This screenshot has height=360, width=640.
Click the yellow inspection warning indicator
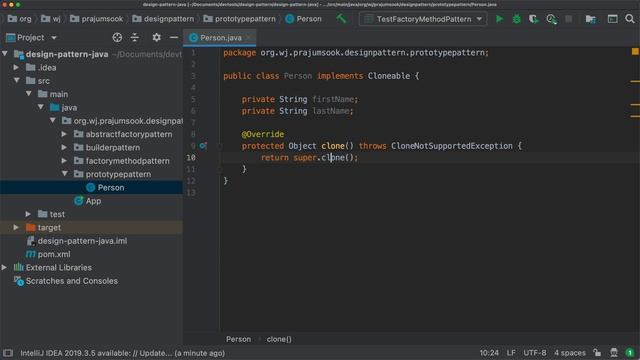pyautogui.click(x=635, y=51)
